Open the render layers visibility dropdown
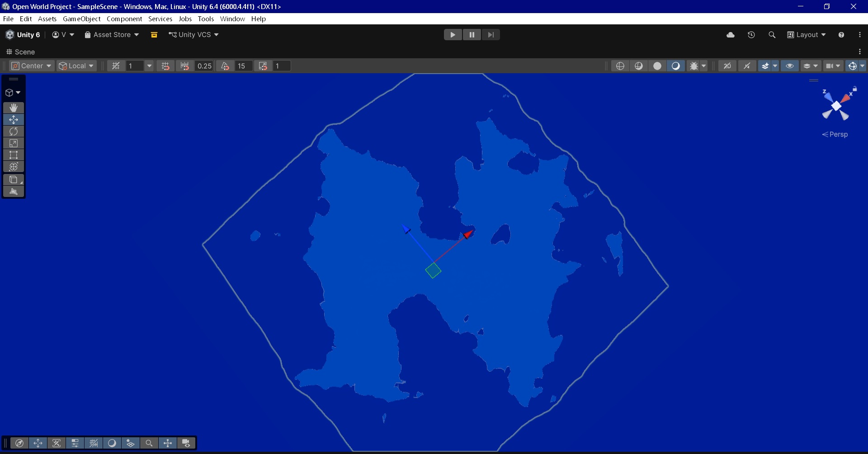The height and width of the screenshot is (454, 868). [x=811, y=66]
